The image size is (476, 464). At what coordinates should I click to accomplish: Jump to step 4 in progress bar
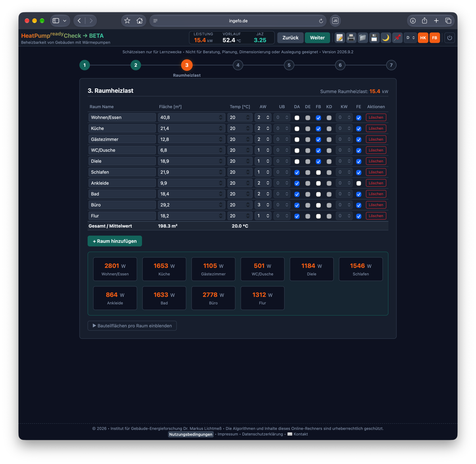pyautogui.click(x=238, y=65)
